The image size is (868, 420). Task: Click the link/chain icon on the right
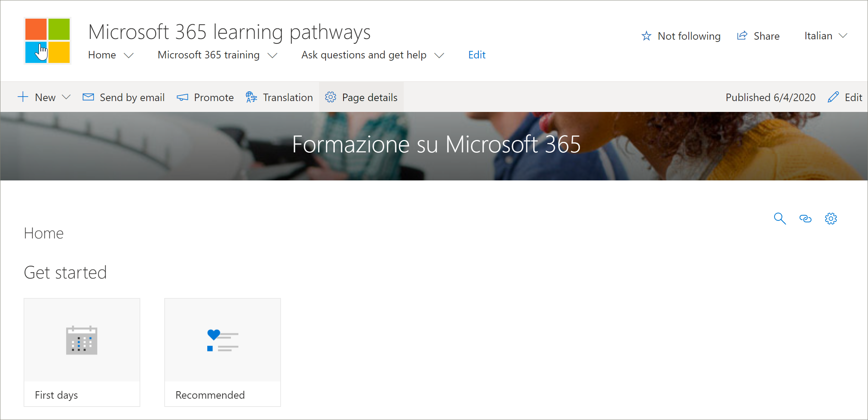click(806, 218)
